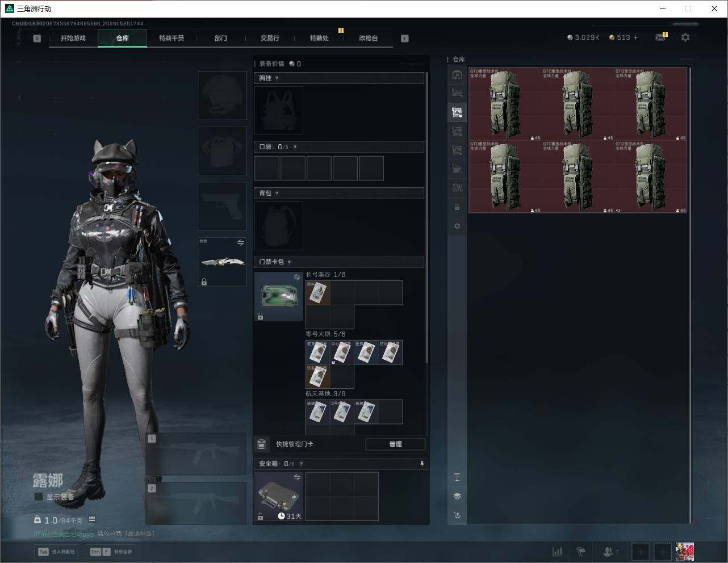Switch to the 特战干员 tab
The height and width of the screenshot is (563, 728).
click(x=171, y=38)
